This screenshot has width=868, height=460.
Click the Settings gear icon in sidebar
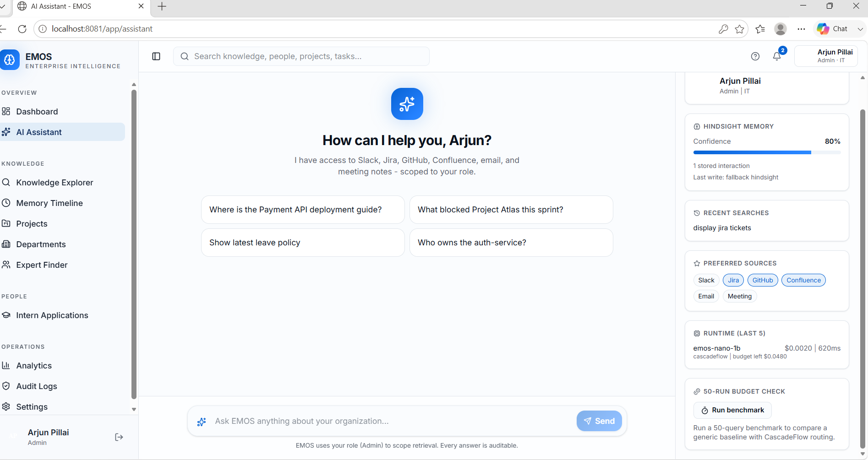tap(6, 406)
